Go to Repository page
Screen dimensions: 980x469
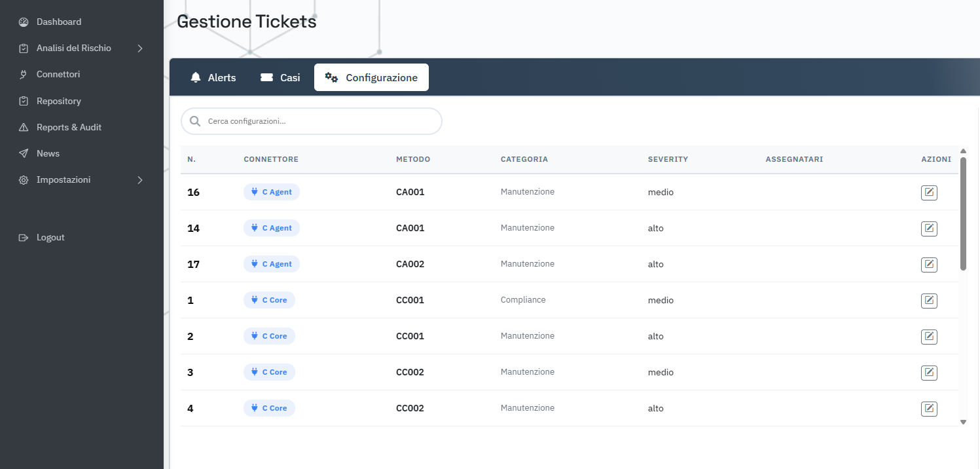pyautogui.click(x=59, y=102)
